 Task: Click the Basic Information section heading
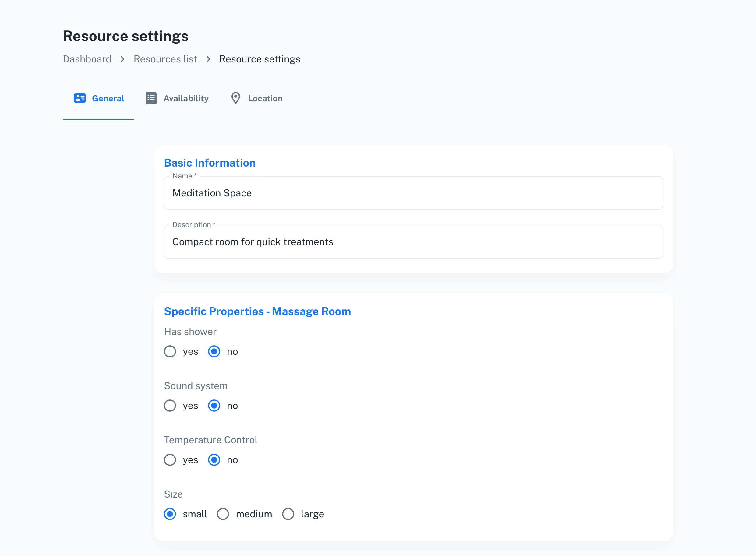[210, 163]
